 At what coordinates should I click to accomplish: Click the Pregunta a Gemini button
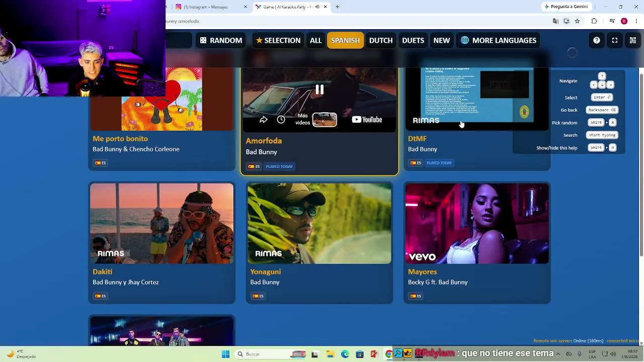[566, 7]
